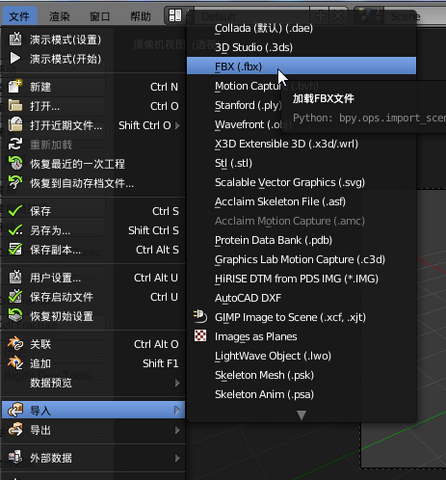
Task: Click the 恢复到自动存档文件 icon
Action: [x=15, y=182]
